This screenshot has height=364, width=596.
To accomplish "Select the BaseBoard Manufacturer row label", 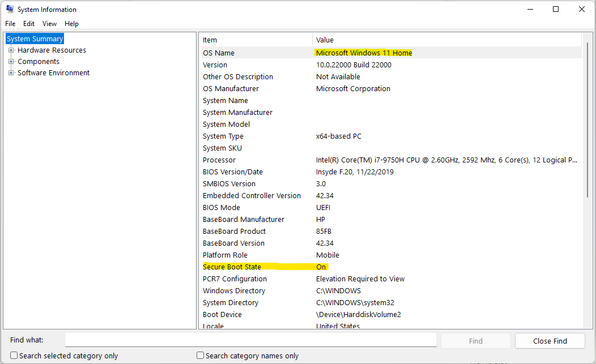I will coord(243,219).
